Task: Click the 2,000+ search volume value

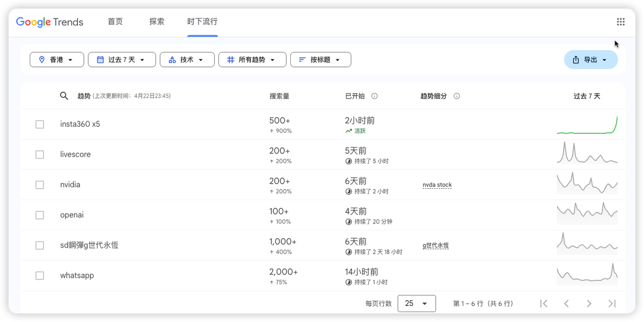Action: tap(283, 272)
